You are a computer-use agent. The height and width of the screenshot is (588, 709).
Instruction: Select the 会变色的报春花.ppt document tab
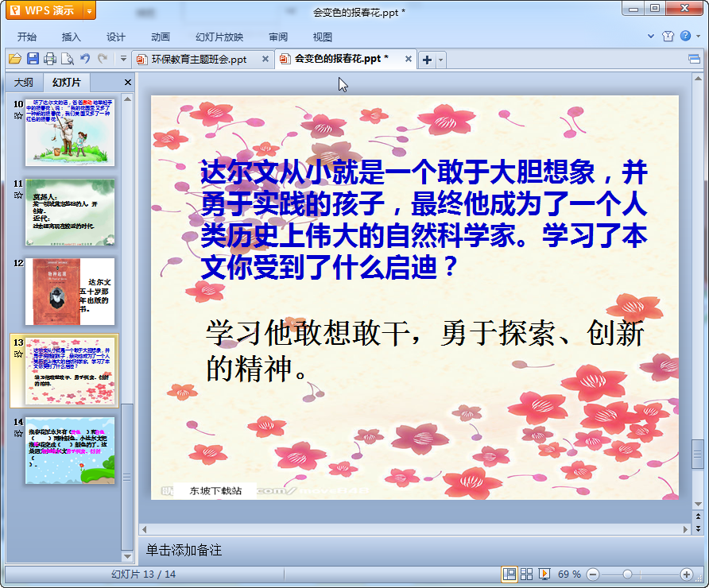pos(342,59)
